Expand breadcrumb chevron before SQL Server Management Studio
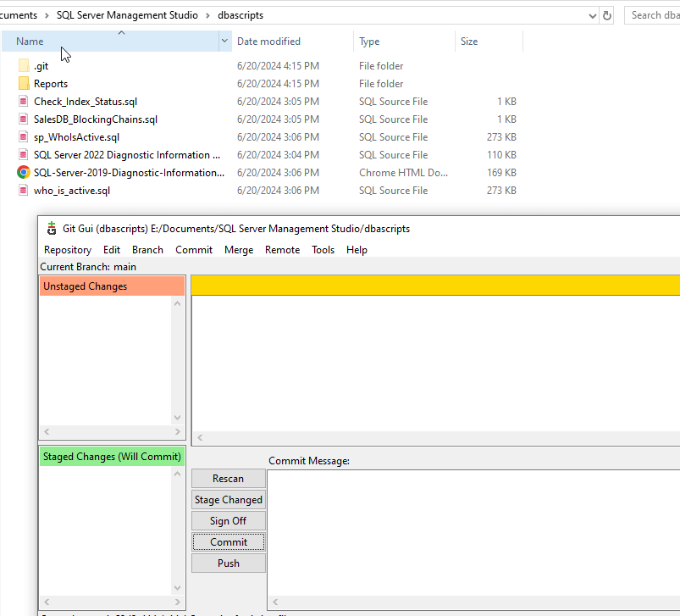 47,15
